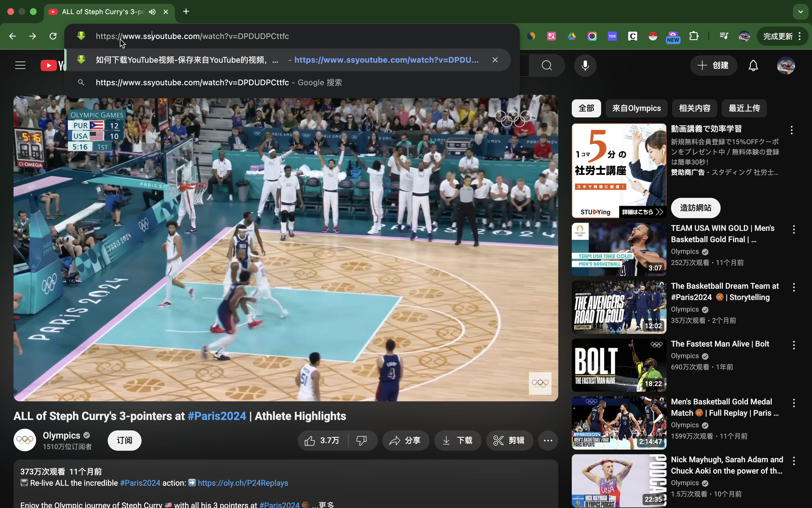This screenshot has width=812, height=508.
Task: Open the notifications bell
Action: [753, 65]
